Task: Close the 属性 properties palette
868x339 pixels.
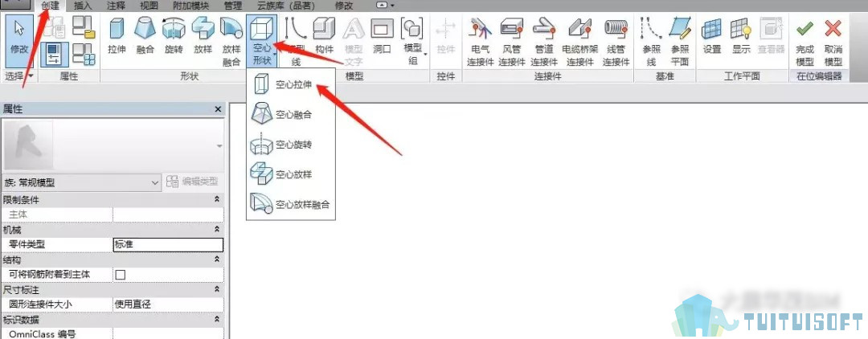Action: click(218, 109)
